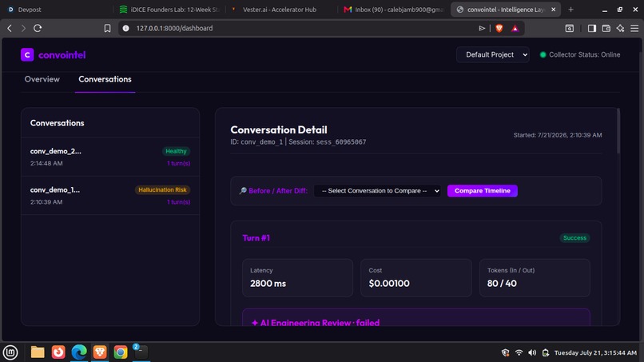Reload the dashboard page
The image size is (644, 362).
(38, 28)
